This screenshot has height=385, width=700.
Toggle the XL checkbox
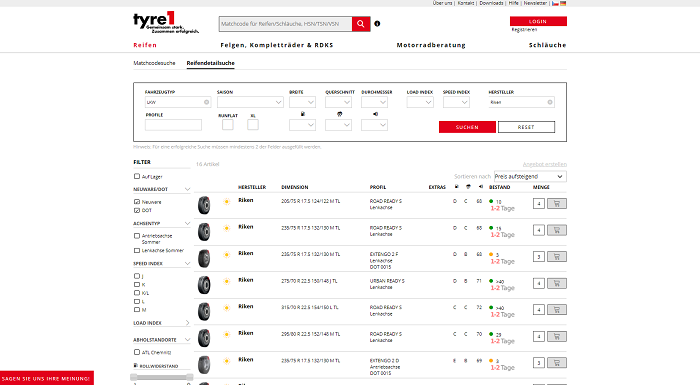point(253,125)
